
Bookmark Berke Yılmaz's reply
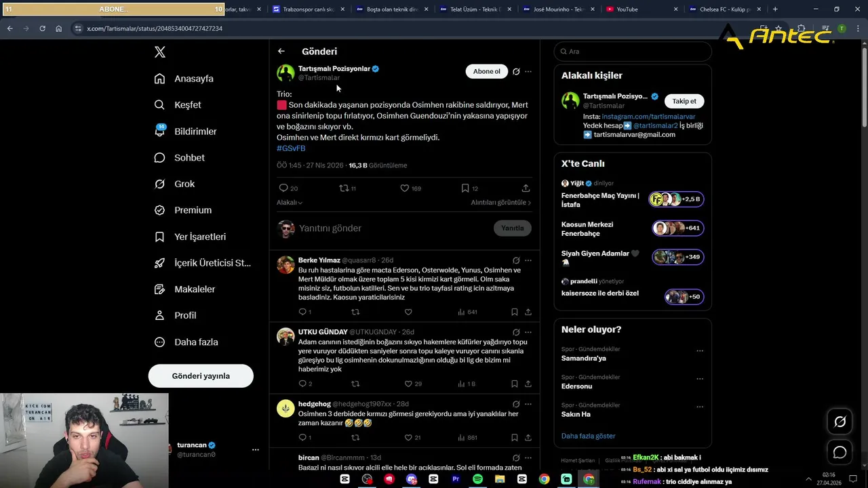[515, 312]
